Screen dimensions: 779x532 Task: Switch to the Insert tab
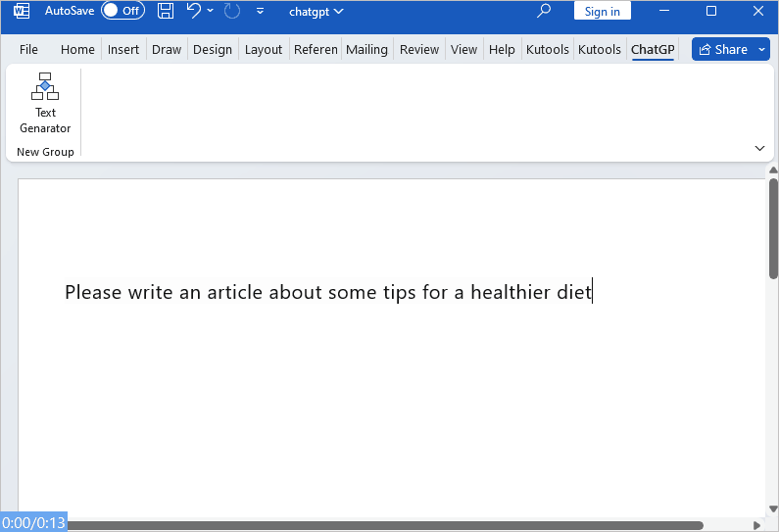click(123, 50)
